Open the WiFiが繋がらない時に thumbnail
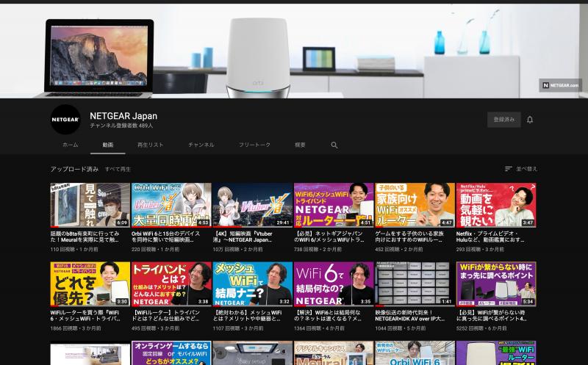The image size is (588, 365). coord(496,284)
